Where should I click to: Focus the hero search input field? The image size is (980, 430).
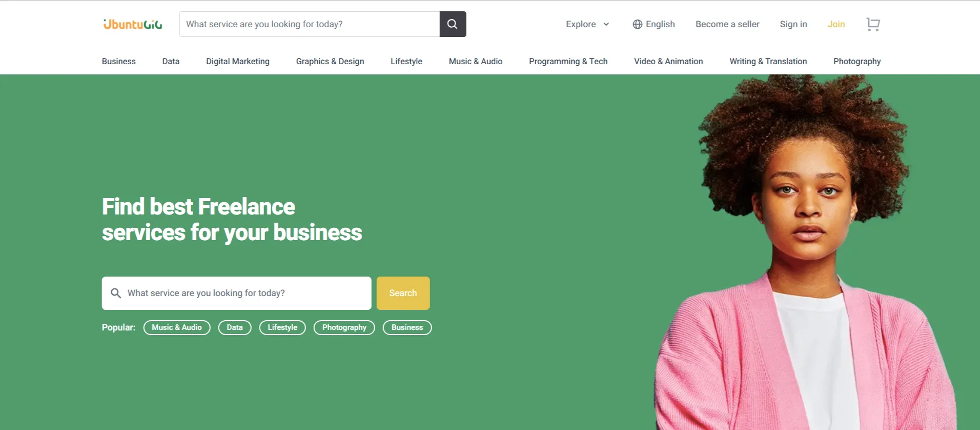[237, 293]
